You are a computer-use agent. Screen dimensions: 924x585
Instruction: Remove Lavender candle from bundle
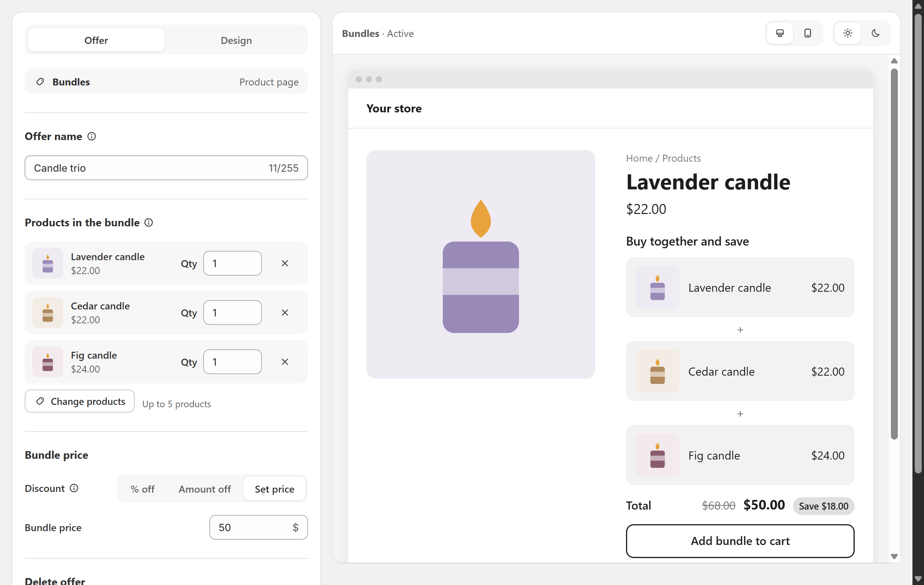point(285,263)
